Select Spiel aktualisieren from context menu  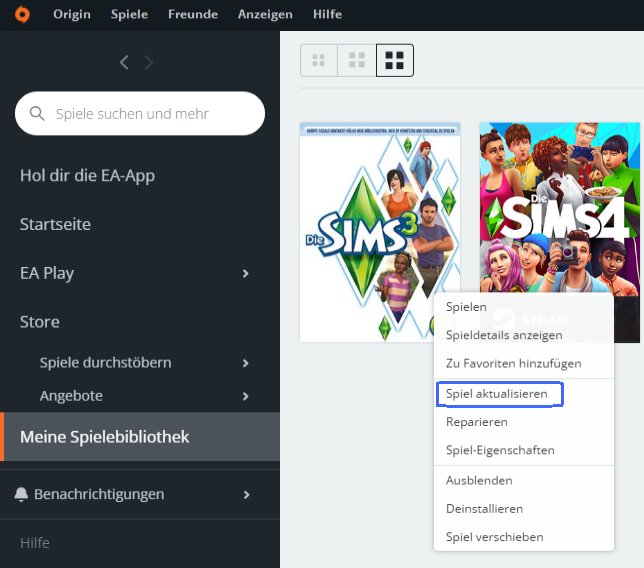[x=497, y=395]
